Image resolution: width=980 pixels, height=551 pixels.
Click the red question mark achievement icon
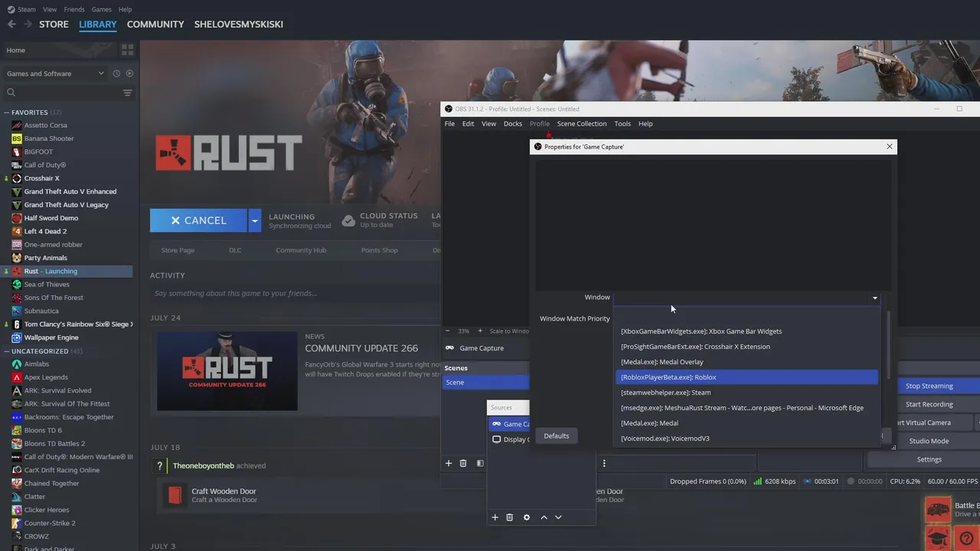click(966, 538)
